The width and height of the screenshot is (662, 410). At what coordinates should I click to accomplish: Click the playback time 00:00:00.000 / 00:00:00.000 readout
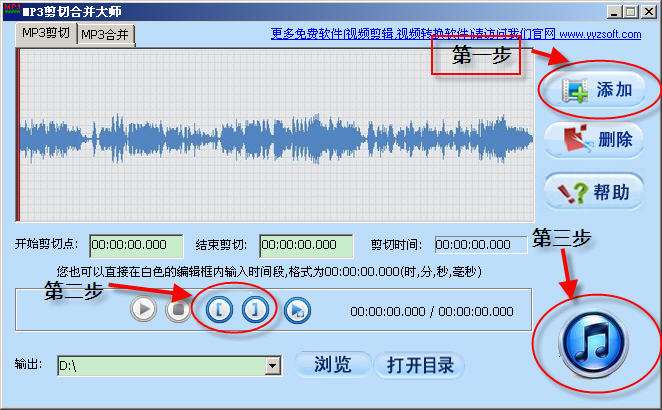pos(432,312)
